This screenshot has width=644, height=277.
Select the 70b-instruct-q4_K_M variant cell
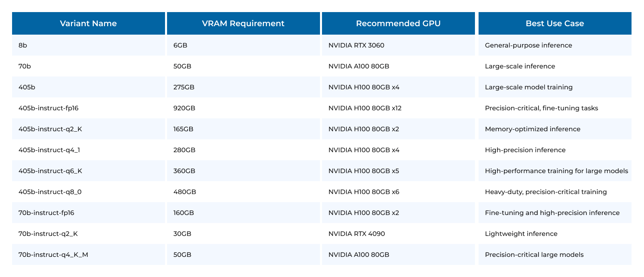[x=53, y=255]
